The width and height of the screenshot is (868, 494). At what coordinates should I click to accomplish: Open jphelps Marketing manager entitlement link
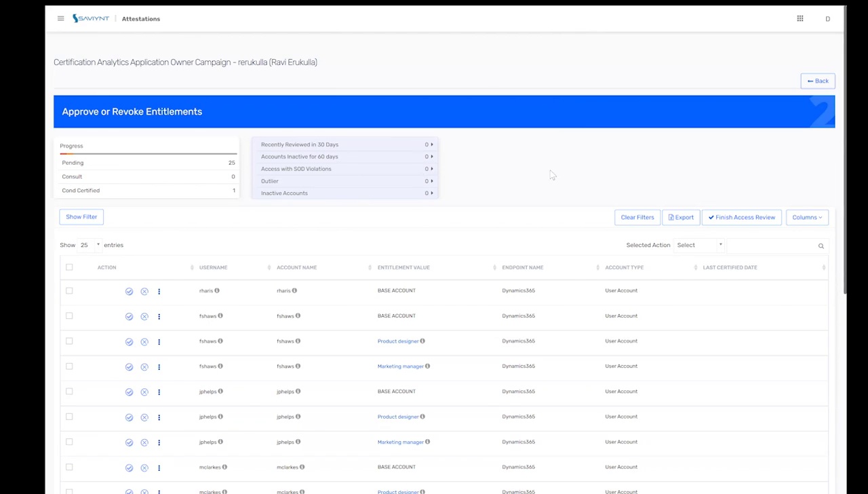click(x=400, y=442)
